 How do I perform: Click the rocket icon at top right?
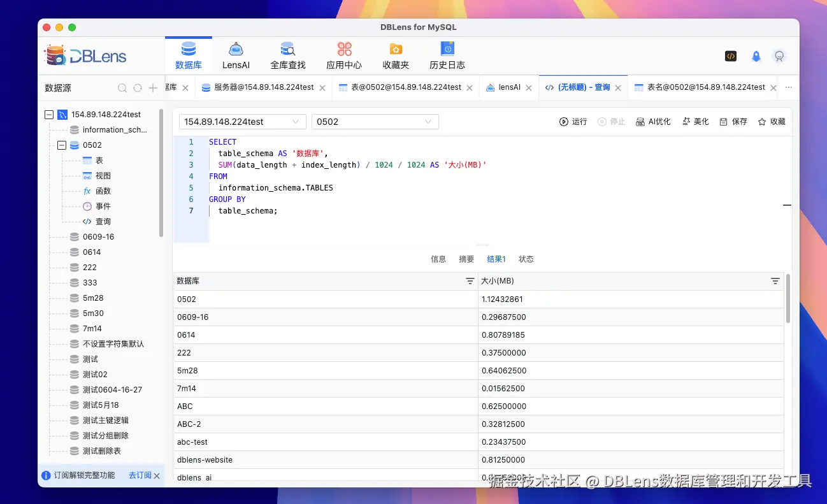pos(756,56)
